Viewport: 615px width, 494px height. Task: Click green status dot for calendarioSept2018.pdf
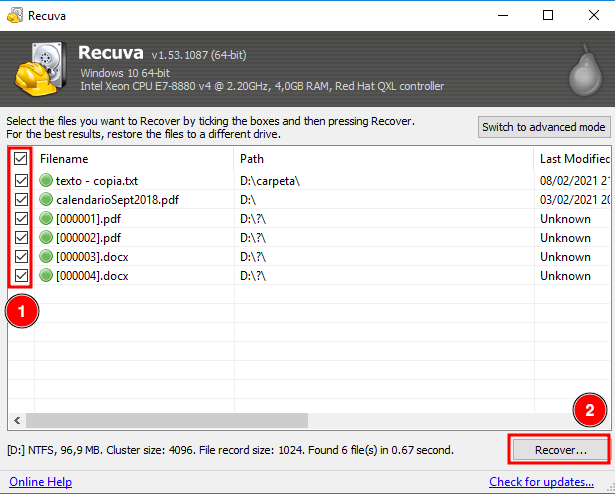point(46,200)
